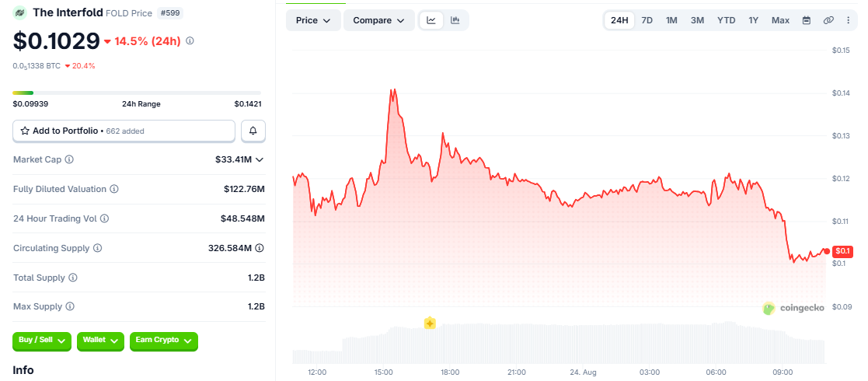
Task: Open the chart more options menu
Action: coord(848,20)
